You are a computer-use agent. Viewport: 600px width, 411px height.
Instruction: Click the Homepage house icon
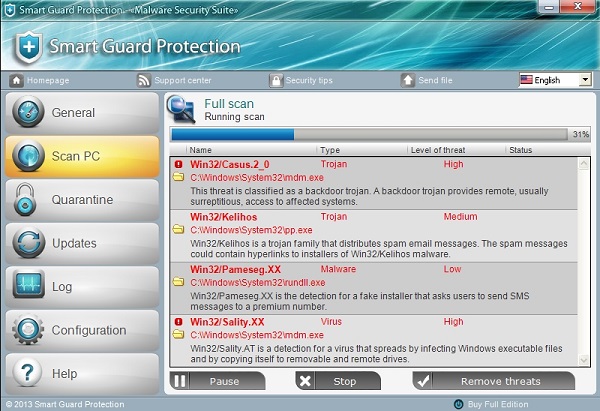(x=16, y=80)
